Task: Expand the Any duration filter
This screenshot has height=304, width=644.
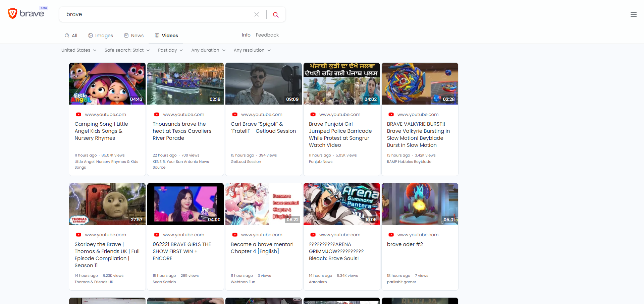Action: 208,50
